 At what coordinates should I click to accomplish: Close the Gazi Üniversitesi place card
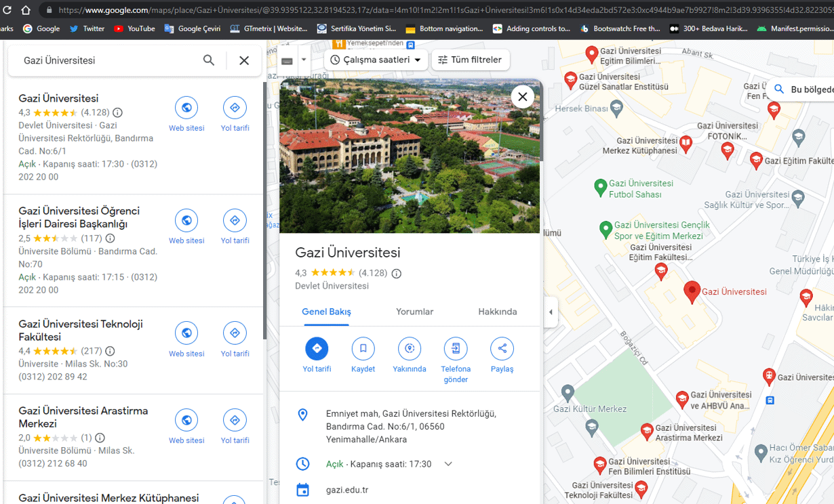coord(522,97)
